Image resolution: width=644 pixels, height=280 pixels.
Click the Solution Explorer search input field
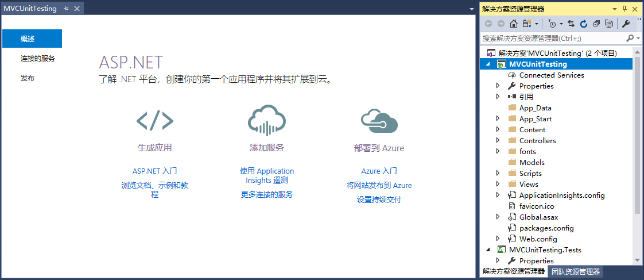551,38
